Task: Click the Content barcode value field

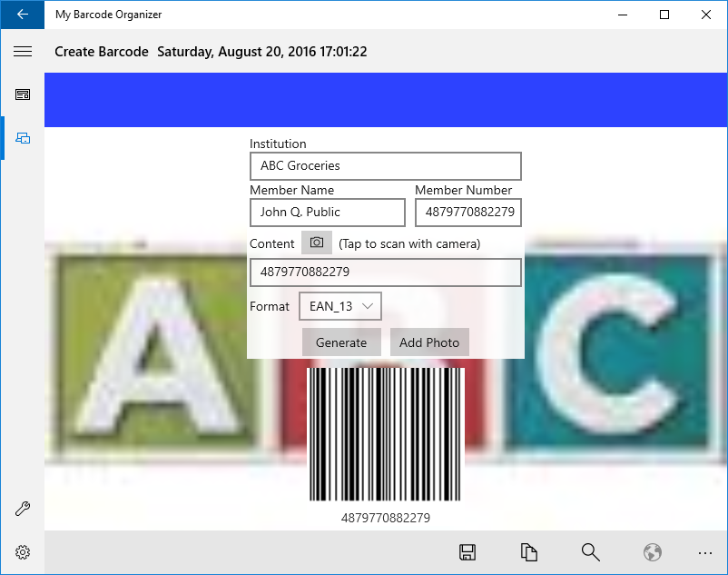Action: tap(386, 272)
